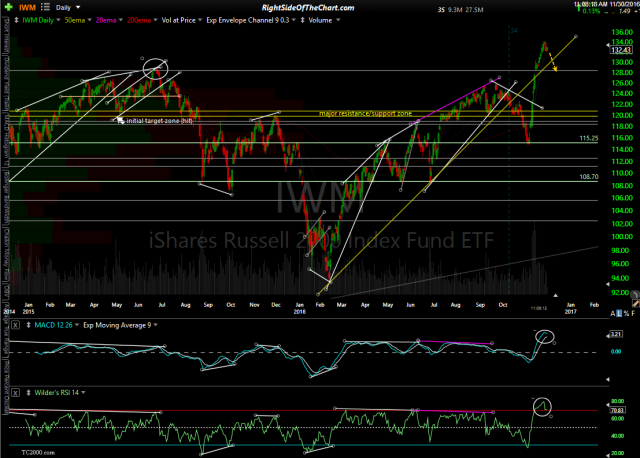
Task: Close the MACD pane with its X
Action: coord(15,325)
